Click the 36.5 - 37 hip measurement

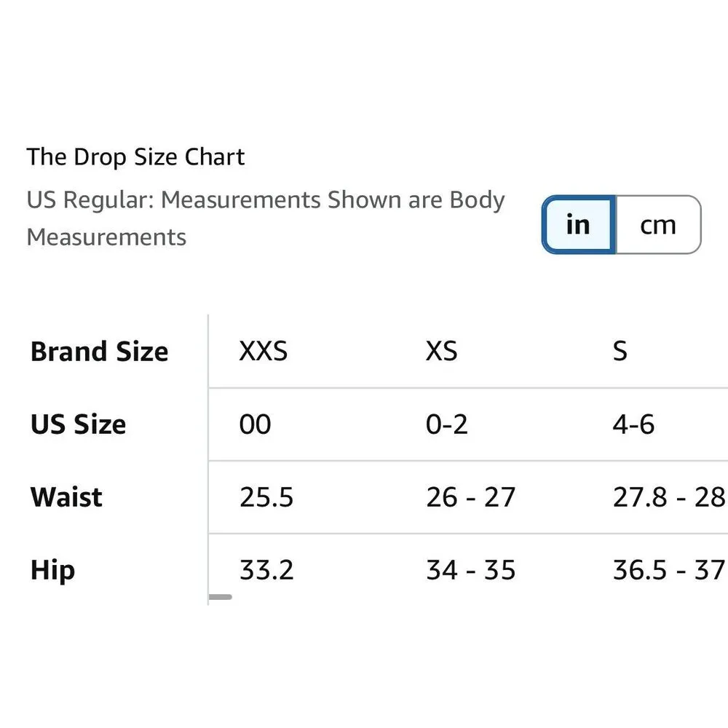click(668, 570)
